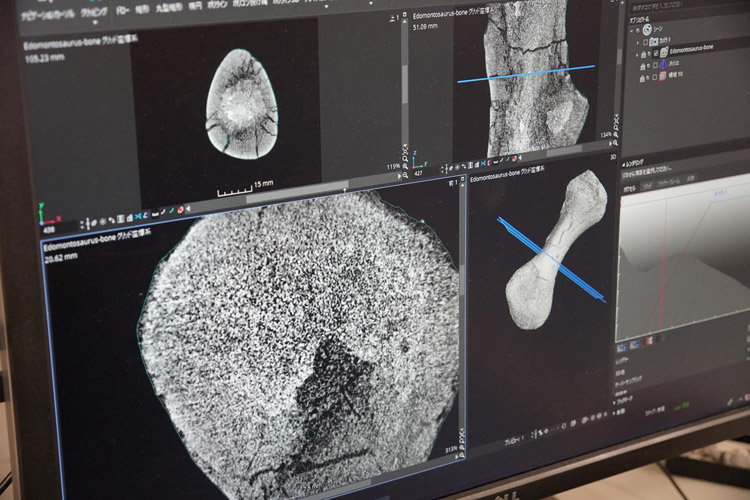Viewport: 750px width, 500px height.
Task: Click the cyan curve icon in top-left view toolbar
Action: click(x=171, y=211)
